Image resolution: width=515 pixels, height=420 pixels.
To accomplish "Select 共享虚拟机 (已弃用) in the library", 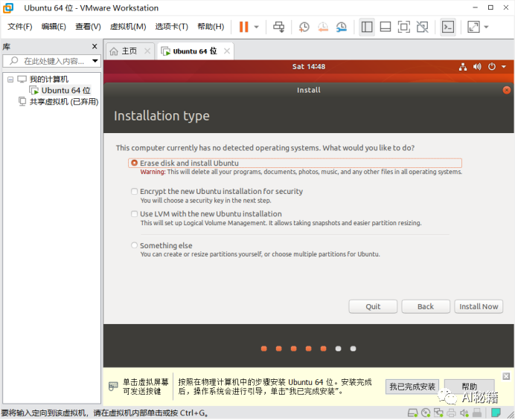I will click(x=64, y=101).
